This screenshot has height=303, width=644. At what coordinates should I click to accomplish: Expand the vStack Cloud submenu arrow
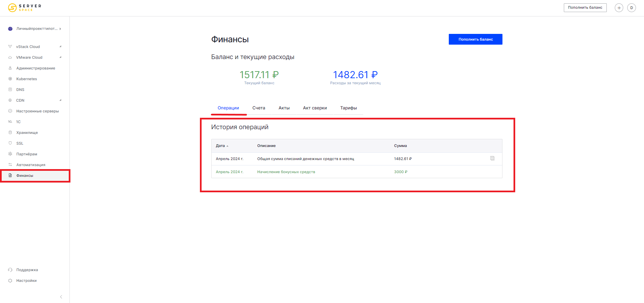60,47
